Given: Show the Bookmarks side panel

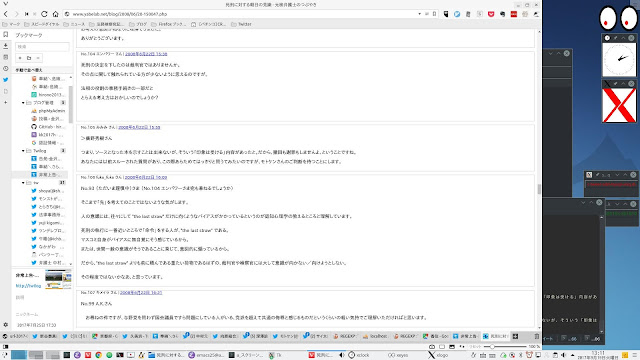Looking at the screenshot, I should (6, 35).
